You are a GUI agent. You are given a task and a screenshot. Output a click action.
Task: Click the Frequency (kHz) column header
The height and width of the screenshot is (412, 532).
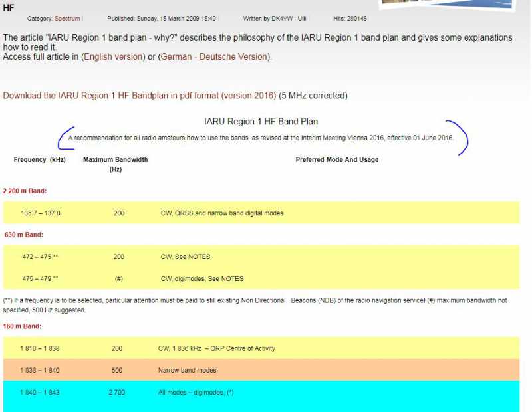click(x=40, y=160)
